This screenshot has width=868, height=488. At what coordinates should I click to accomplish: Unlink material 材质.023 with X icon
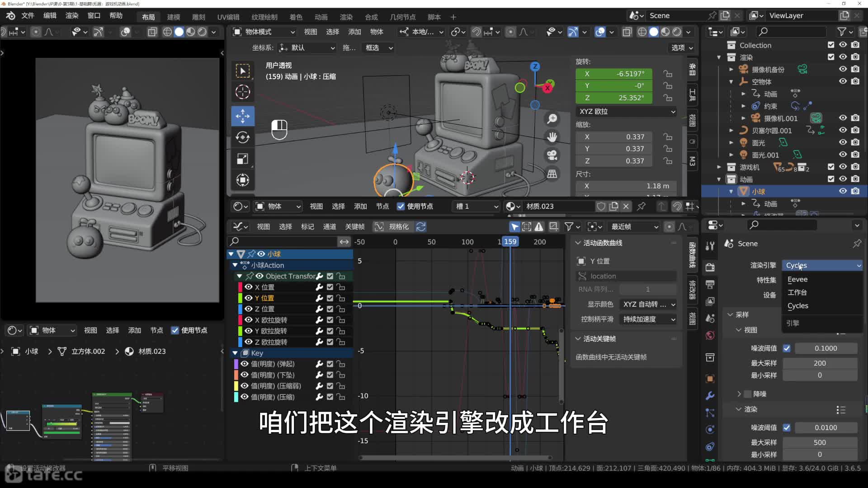pyautogui.click(x=626, y=206)
